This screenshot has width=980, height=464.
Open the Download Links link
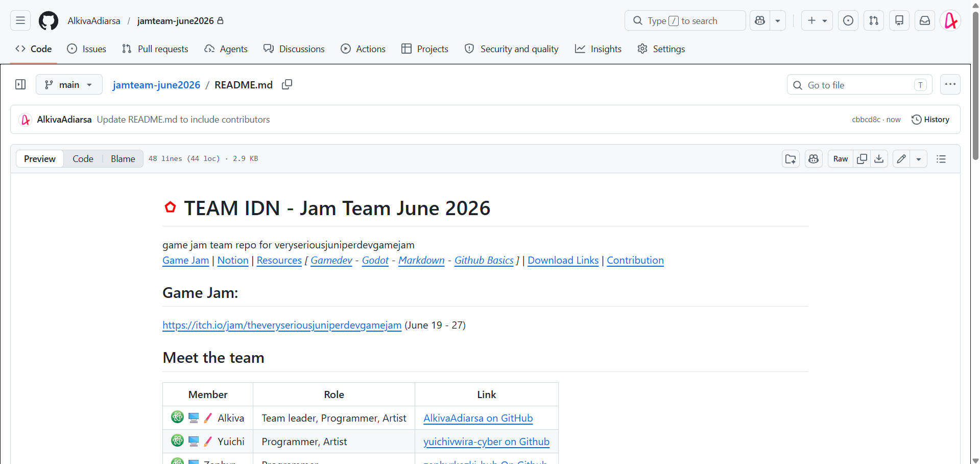[x=563, y=260]
